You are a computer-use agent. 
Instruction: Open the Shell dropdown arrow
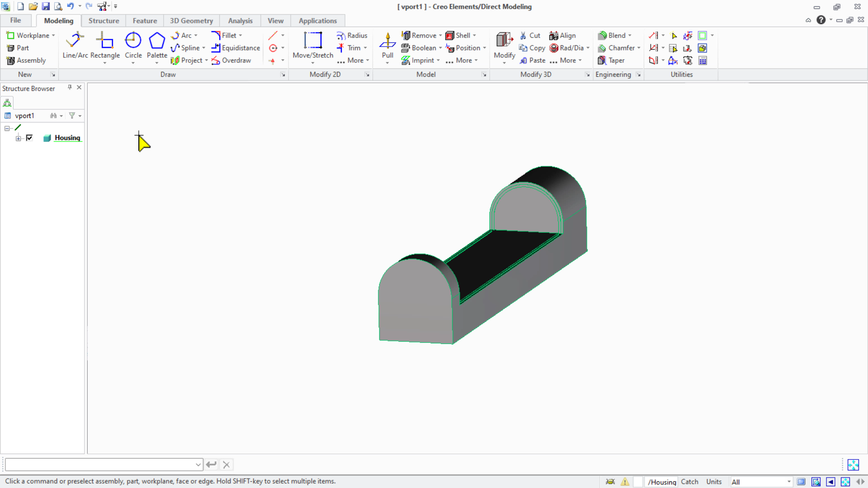(x=474, y=35)
